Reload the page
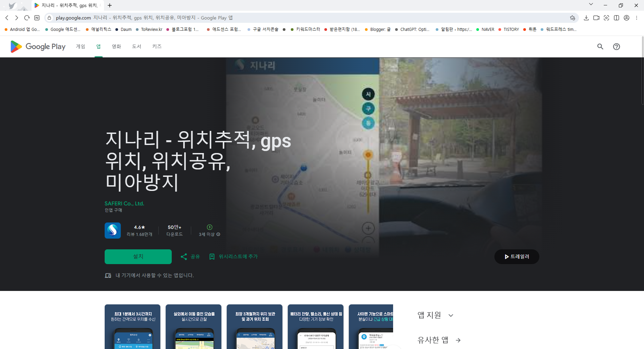Screen dimensions: 644x349 pos(27,17)
